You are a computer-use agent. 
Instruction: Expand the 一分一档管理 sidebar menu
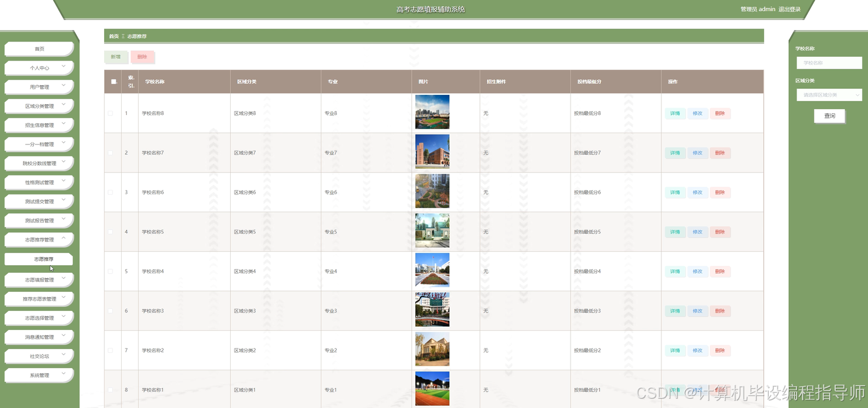coord(39,144)
